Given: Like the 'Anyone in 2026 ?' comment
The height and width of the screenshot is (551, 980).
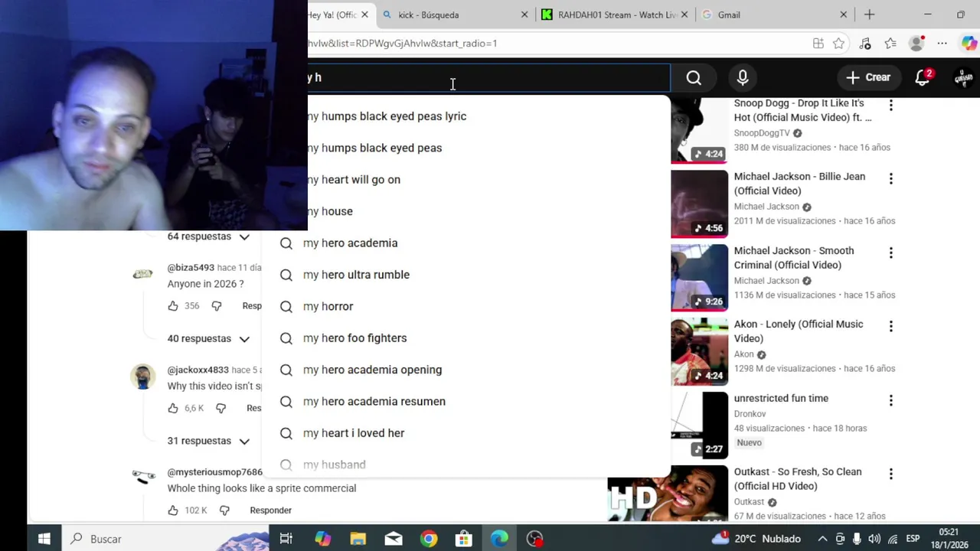Looking at the screenshot, I should tap(173, 305).
